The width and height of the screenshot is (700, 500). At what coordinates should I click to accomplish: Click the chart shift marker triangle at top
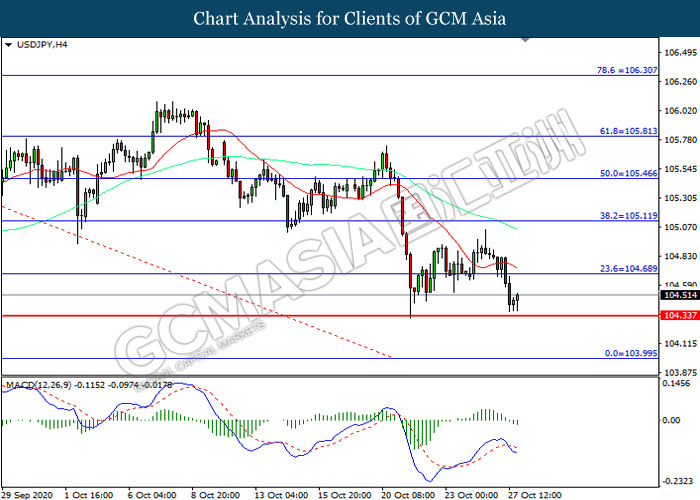525,40
